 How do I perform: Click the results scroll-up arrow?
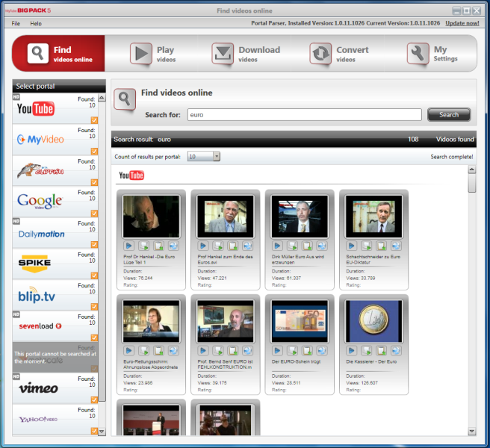click(472, 169)
